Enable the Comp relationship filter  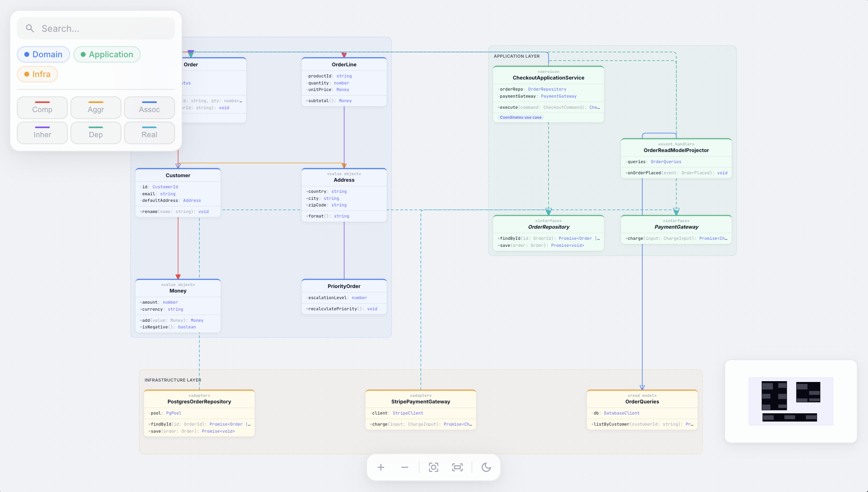tap(42, 108)
